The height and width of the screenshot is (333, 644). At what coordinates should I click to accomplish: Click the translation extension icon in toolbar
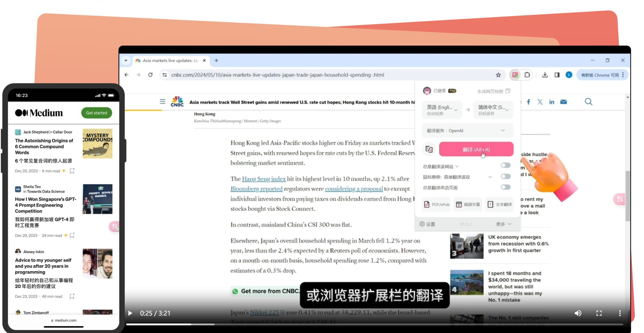tap(515, 75)
